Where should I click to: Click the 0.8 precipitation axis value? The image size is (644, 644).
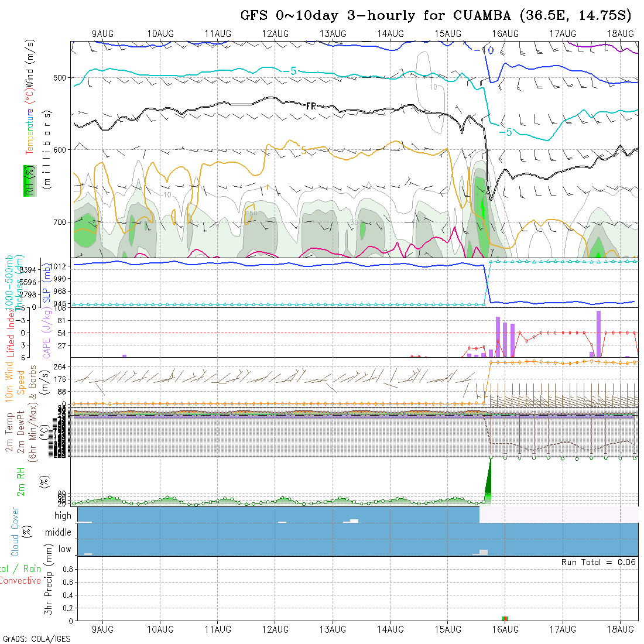[68, 569]
